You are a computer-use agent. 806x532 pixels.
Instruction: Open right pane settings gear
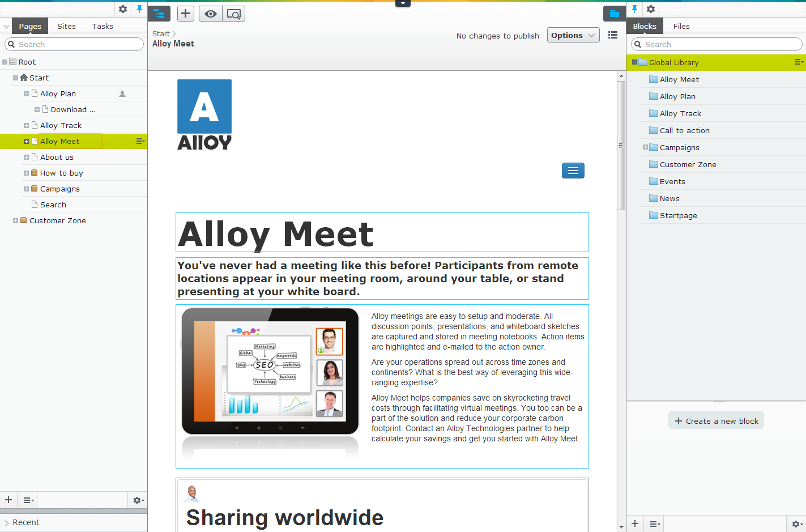pos(651,9)
